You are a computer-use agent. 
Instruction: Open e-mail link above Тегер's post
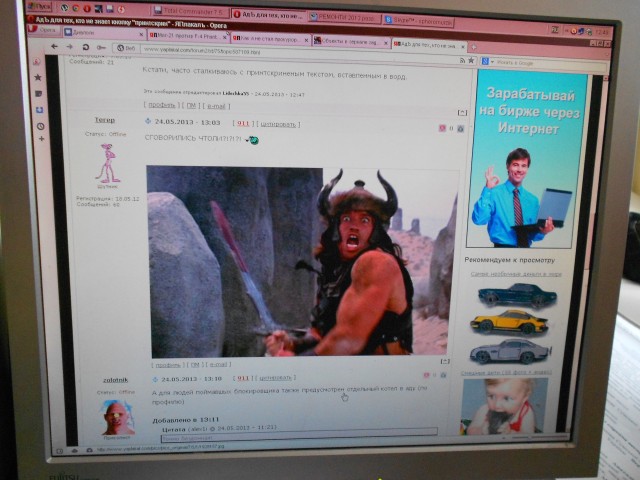(x=216, y=106)
